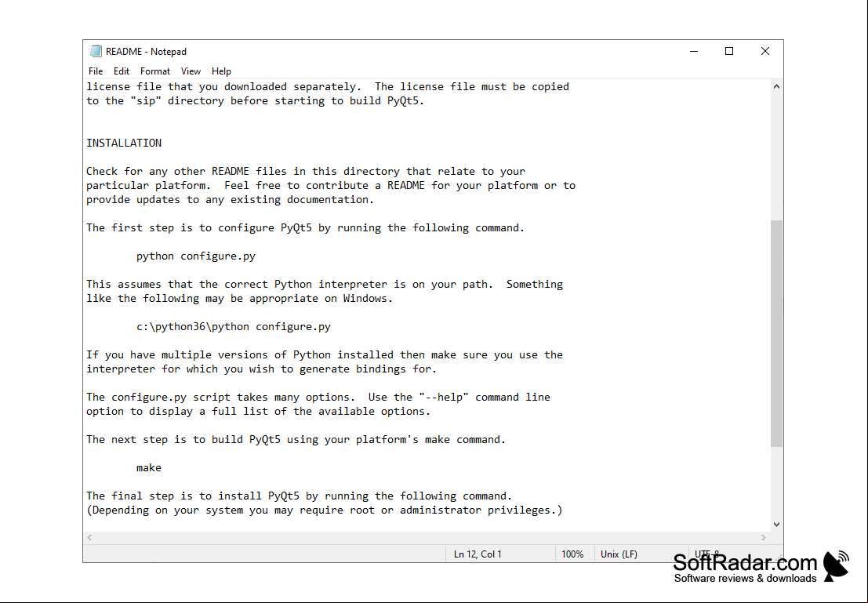Image resolution: width=868 pixels, height=603 pixels.
Task: Click the Notepad app icon in title bar
Action: (96, 52)
